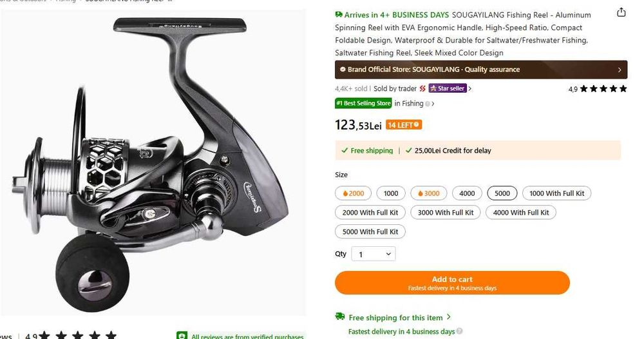Click the share icon at top right

pos(621,12)
